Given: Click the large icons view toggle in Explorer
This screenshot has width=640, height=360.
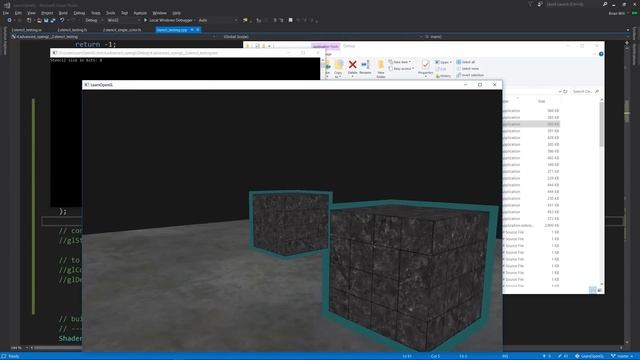Looking at the screenshot, I should coord(599,290).
